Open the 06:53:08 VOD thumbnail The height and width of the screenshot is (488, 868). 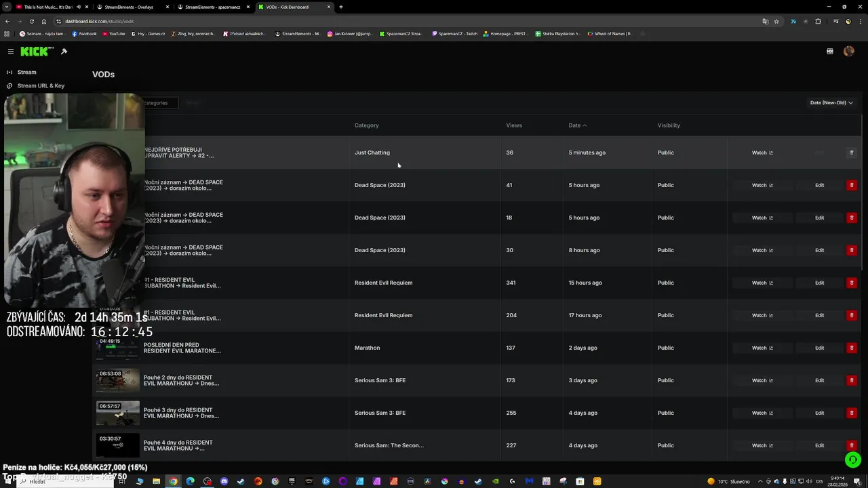(x=117, y=380)
